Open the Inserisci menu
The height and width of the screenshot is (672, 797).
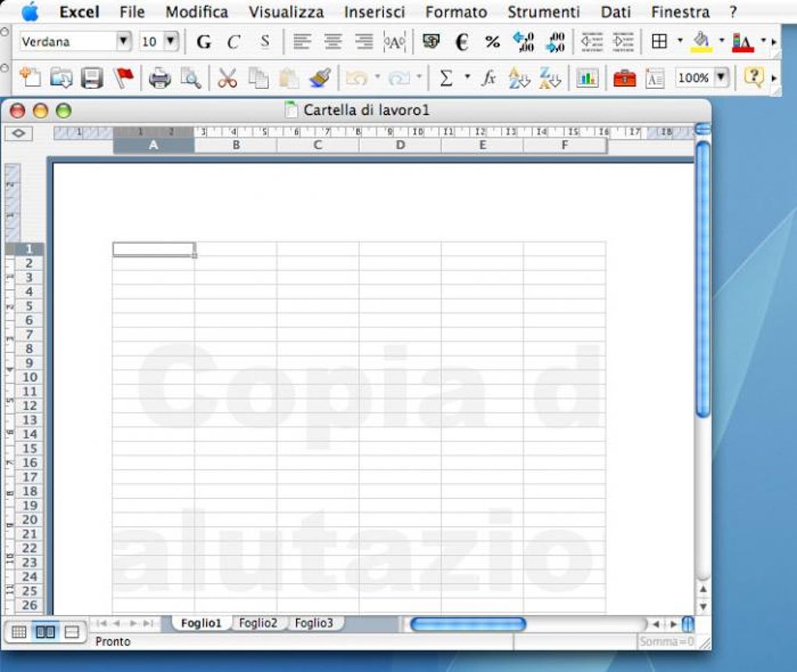[x=374, y=12]
